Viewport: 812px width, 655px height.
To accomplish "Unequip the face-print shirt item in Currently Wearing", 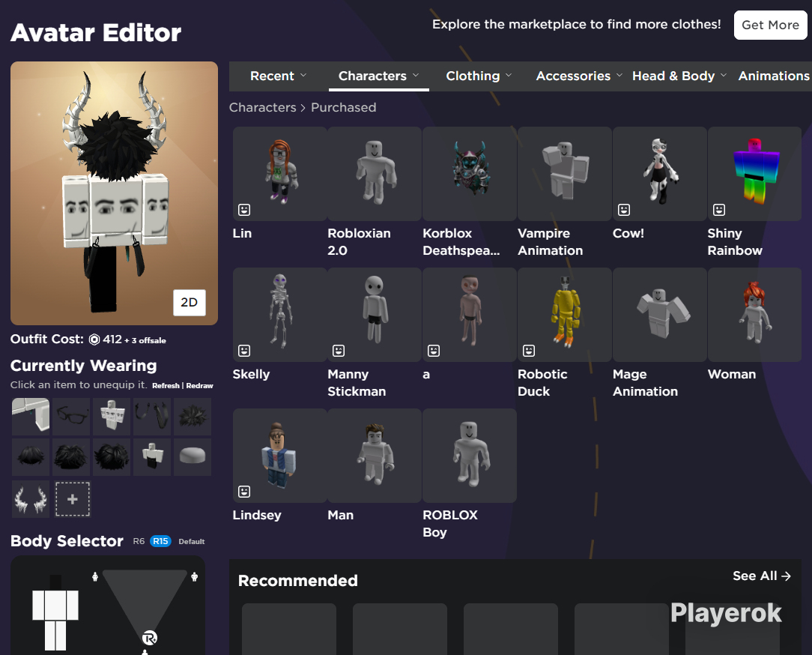I will (x=112, y=417).
